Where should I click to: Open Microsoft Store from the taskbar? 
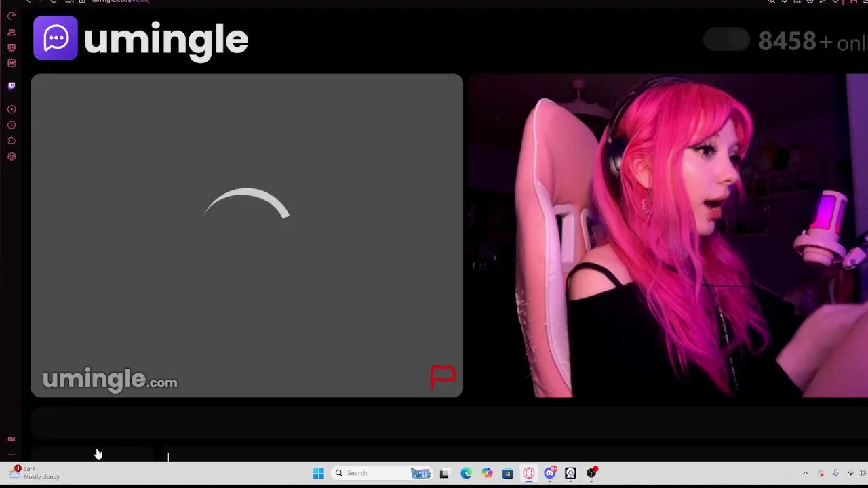click(x=508, y=473)
